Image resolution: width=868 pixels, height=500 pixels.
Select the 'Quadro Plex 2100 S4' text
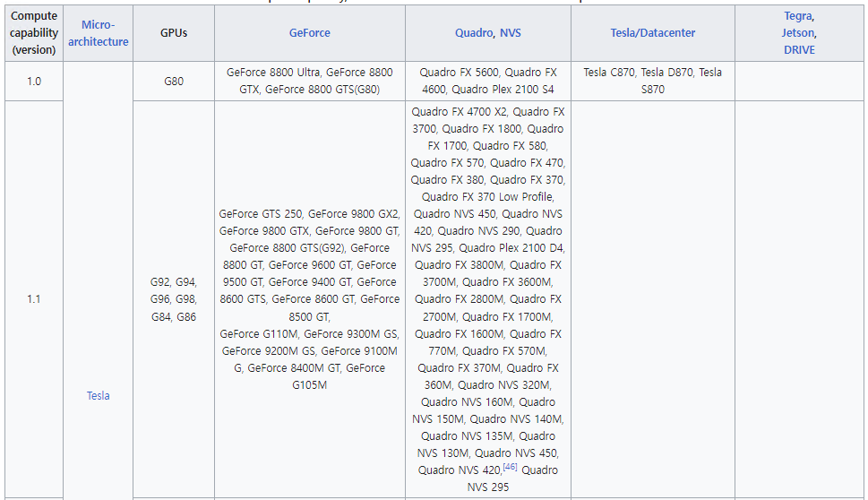[503, 89]
